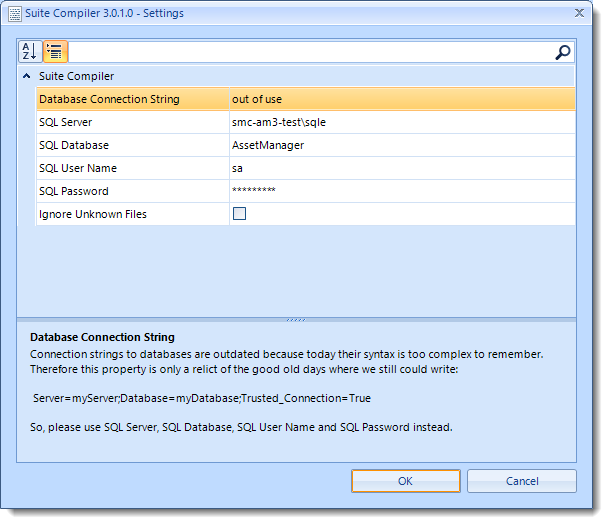The width and height of the screenshot is (608, 524).
Task: Click the masked password value field
Action: point(402,191)
